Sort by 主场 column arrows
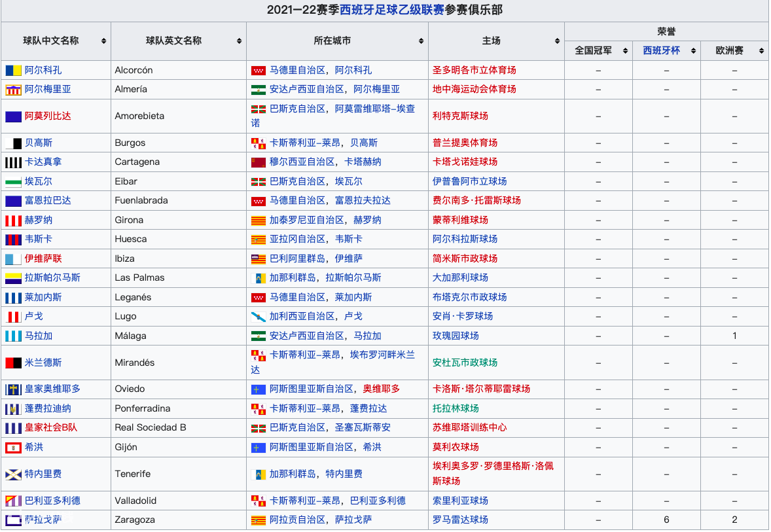The image size is (771, 532). (557, 41)
